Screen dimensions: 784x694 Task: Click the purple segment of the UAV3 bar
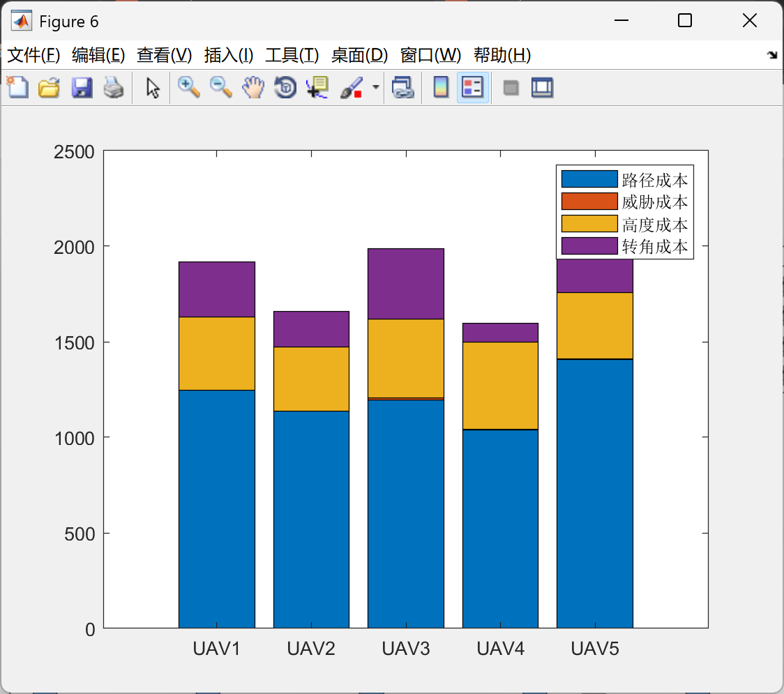click(x=406, y=284)
